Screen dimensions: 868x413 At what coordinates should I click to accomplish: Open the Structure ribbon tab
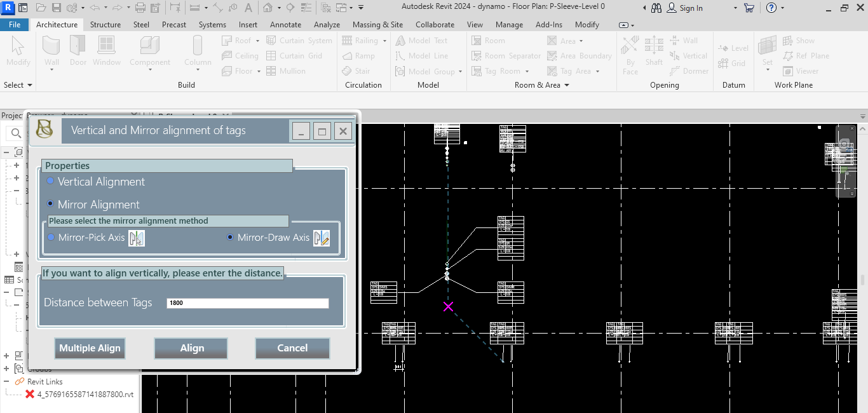[105, 25]
